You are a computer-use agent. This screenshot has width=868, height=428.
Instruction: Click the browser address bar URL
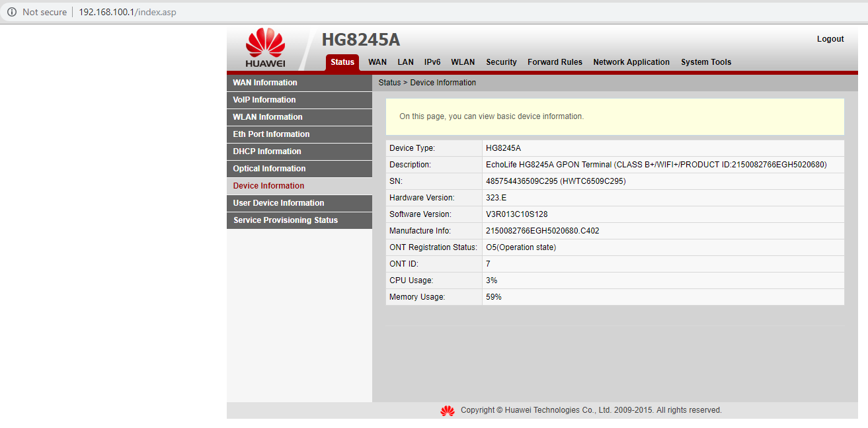(x=128, y=12)
